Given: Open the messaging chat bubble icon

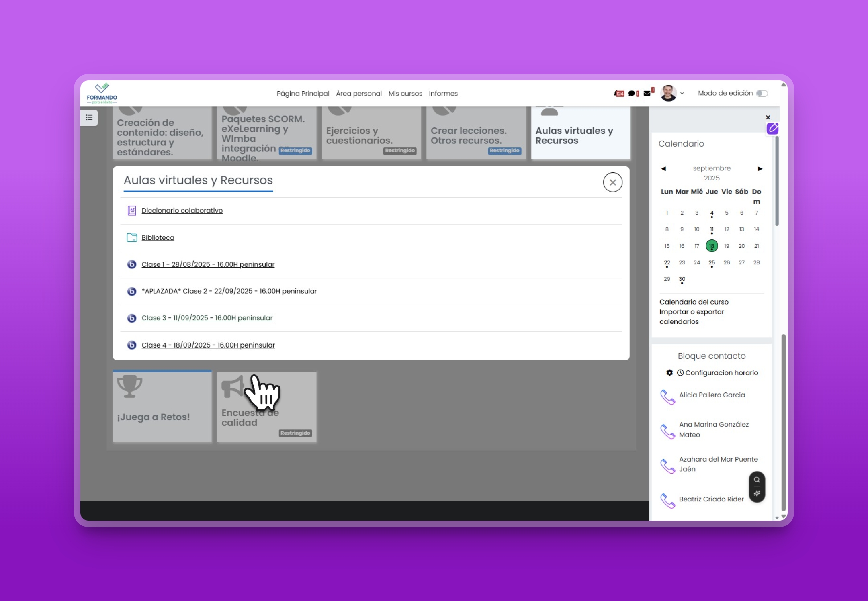Looking at the screenshot, I should coord(632,93).
